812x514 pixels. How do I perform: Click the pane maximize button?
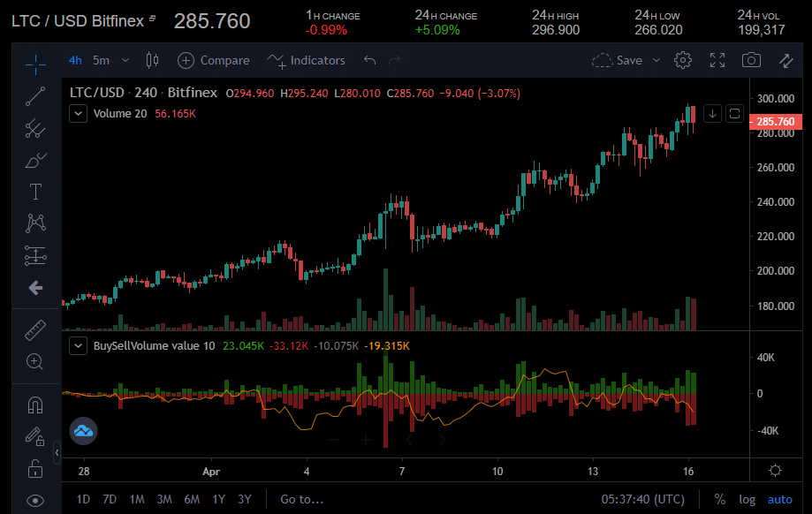pos(734,114)
